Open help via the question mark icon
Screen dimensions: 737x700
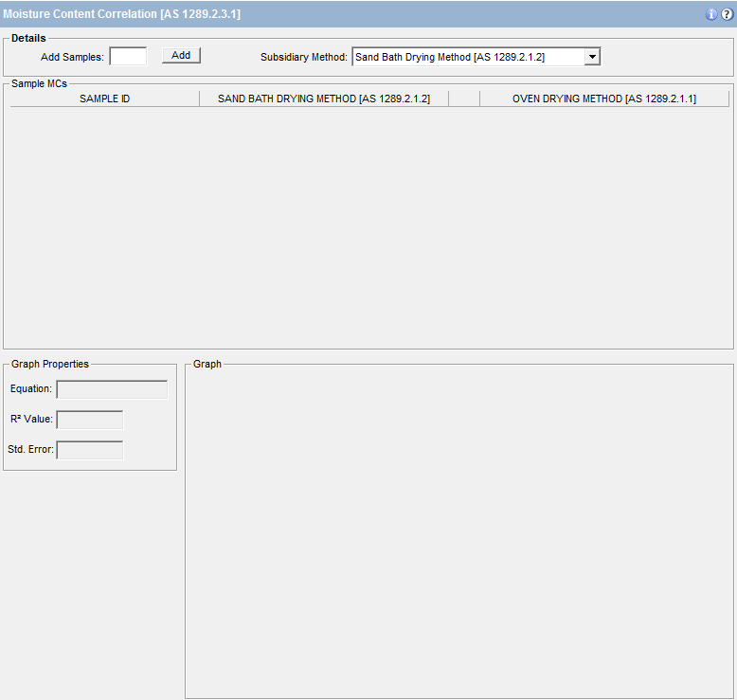(x=727, y=14)
